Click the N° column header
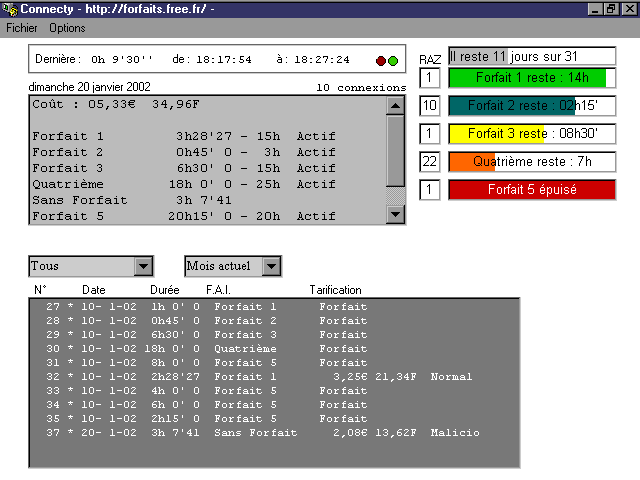 [40, 290]
